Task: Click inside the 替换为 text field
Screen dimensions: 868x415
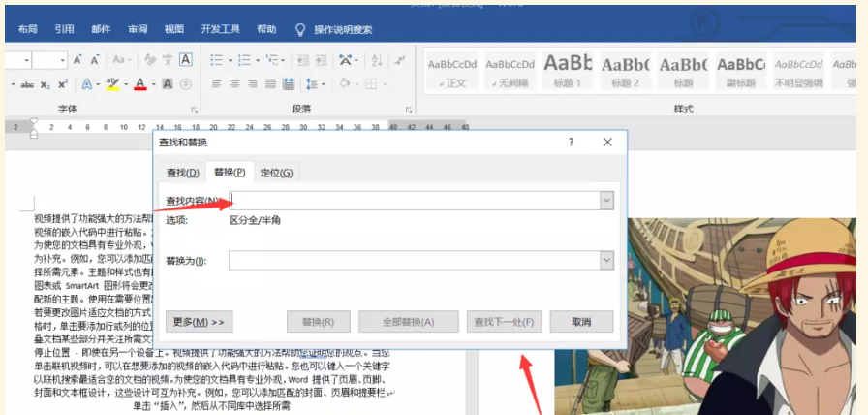Action: point(415,261)
